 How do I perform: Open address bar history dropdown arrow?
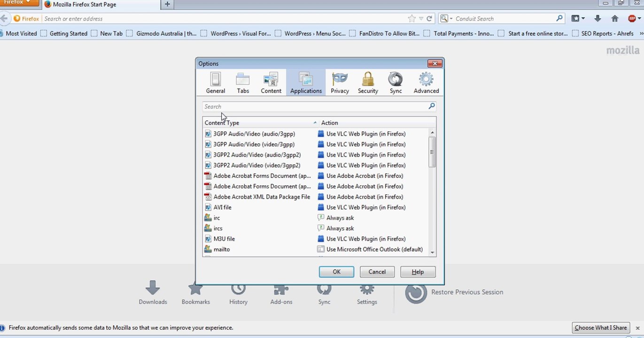[x=421, y=19]
